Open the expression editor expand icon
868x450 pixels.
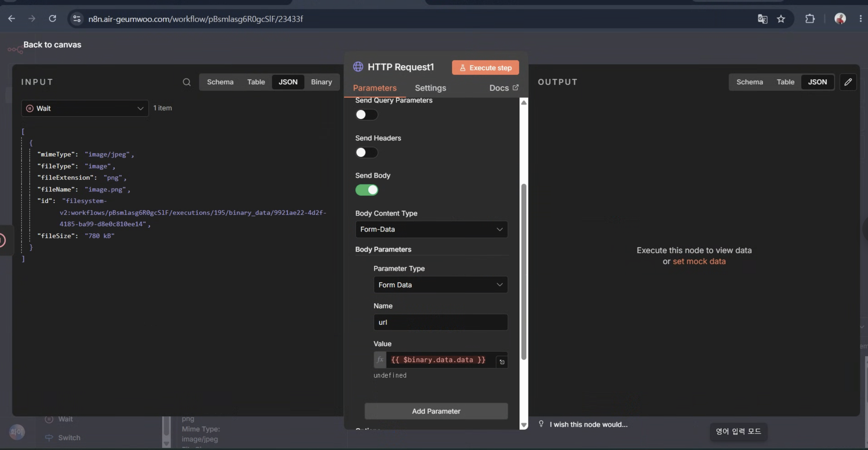(x=502, y=362)
